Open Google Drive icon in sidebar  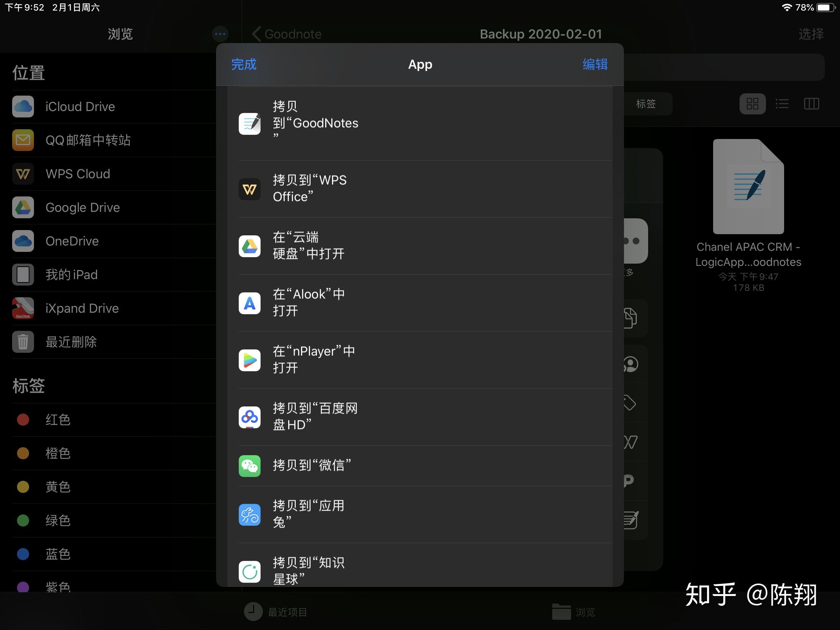(x=23, y=207)
